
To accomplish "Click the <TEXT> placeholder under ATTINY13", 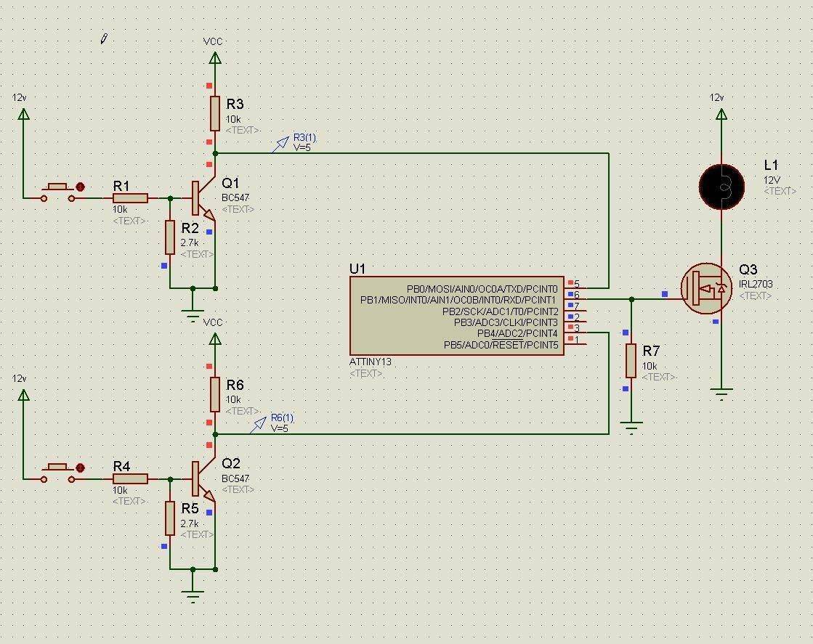I will 365,373.
